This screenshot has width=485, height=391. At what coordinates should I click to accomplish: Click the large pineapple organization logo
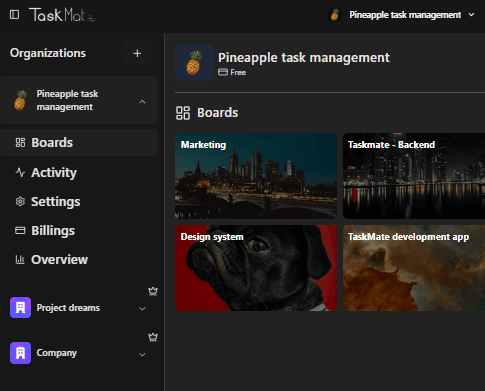point(194,63)
